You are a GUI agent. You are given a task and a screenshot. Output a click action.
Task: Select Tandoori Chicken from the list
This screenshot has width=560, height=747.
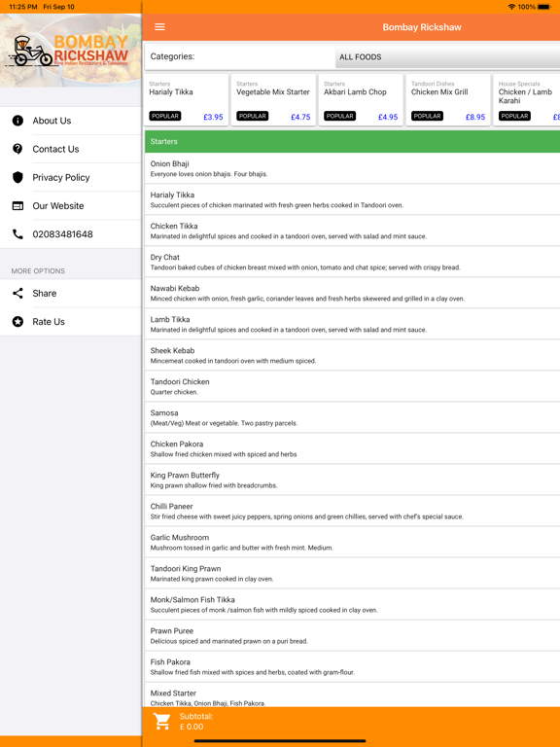click(x=352, y=386)
